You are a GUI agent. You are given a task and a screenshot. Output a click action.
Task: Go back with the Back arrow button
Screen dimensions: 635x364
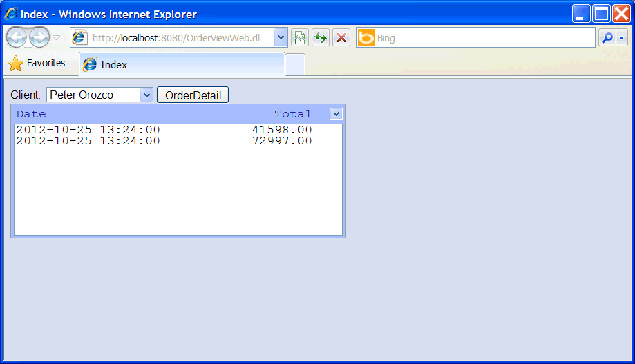point(17,38)
